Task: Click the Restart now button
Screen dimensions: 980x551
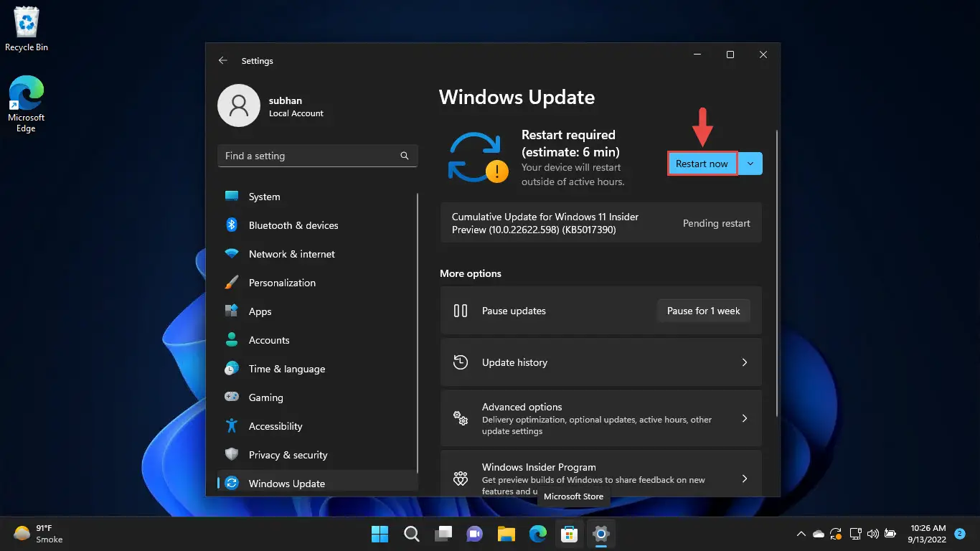Action: [702, 164]
